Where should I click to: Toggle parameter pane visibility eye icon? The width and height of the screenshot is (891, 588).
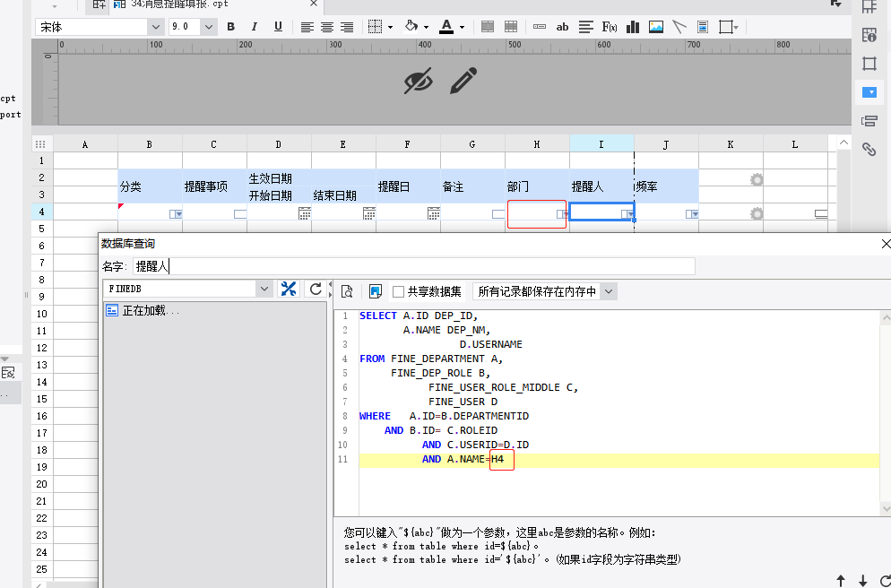(x=419, y=81)
